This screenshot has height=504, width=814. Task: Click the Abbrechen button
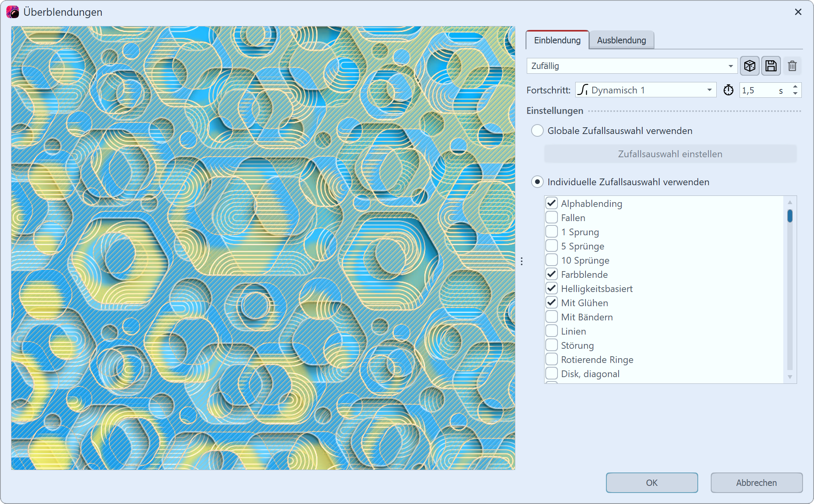[756, 483]
